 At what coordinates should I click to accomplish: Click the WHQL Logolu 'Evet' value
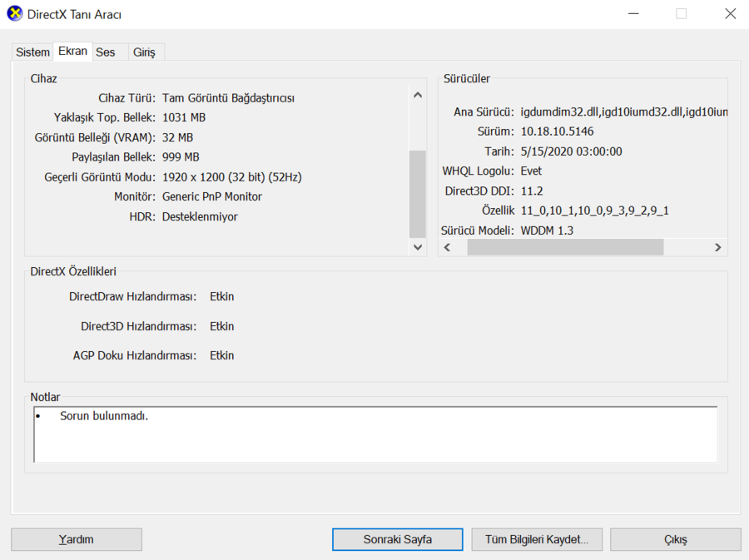(x=531, y=171)
